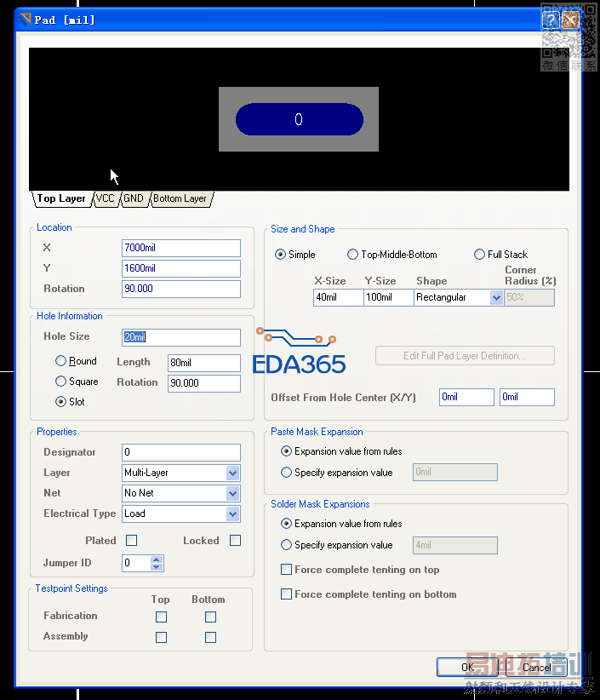The image size is (600, 700).
Task: Click Solder Mask 4mil expansion field
Action: (x=455, y=545)
